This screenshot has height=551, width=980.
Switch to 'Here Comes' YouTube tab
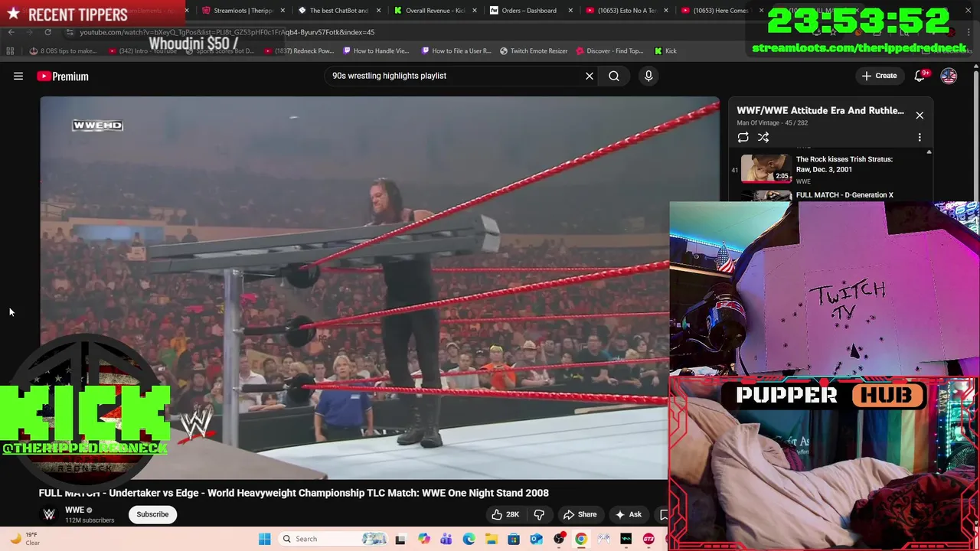click(721, 11)
